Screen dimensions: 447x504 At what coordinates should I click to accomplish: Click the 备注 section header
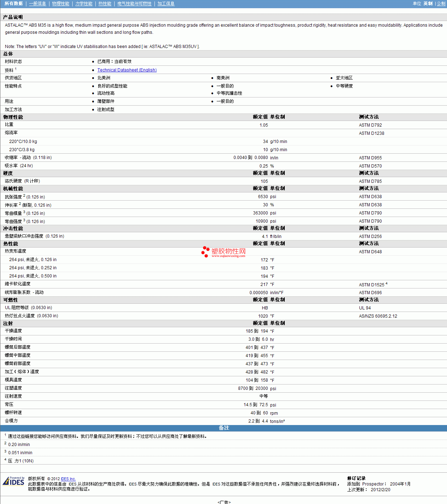[224, 428]
